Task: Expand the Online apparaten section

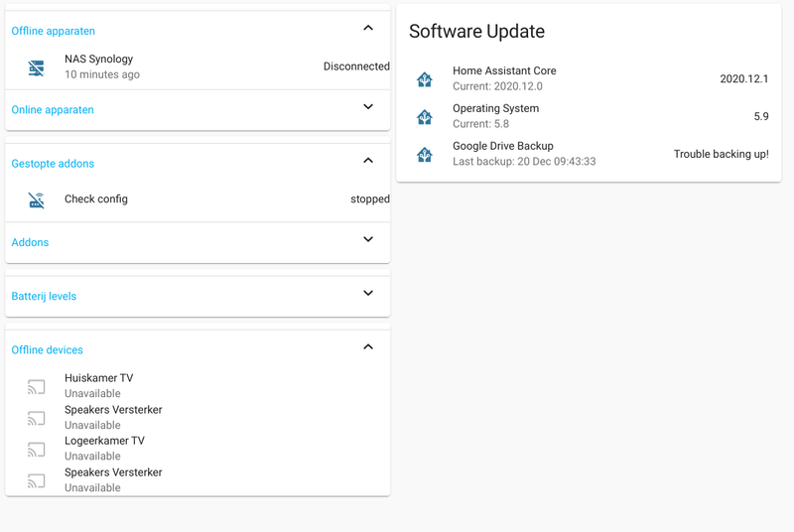Action: click(368, 107)
